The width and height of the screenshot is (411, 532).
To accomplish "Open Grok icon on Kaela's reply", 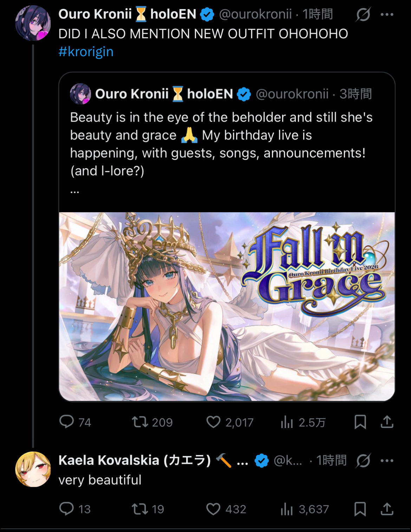I will click(x=363, y=460).
